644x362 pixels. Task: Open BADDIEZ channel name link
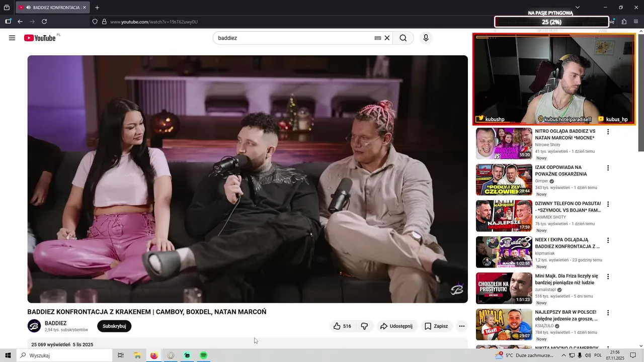55,323
